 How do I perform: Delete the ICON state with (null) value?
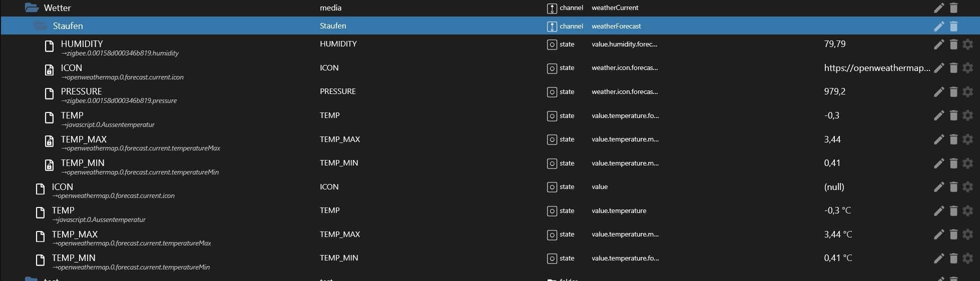pyautogui.click(x=953, y=187)
